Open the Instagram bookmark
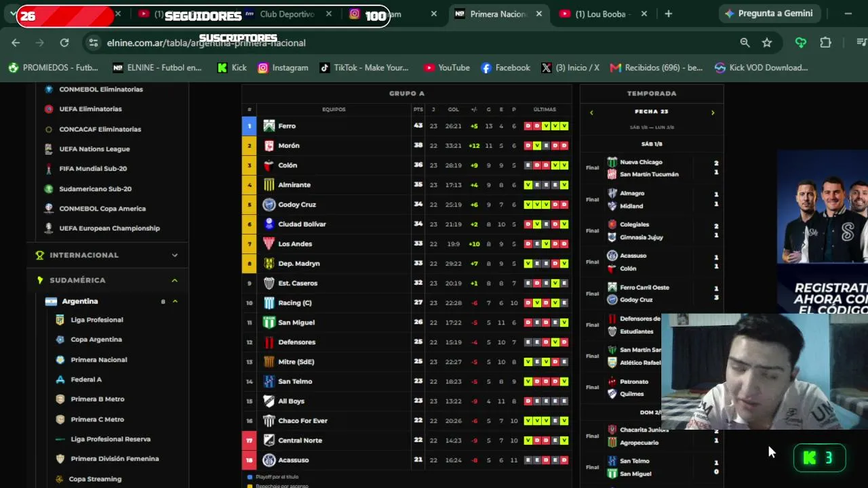868x488 pixels. pyautogui.click(x=283, y=68)
